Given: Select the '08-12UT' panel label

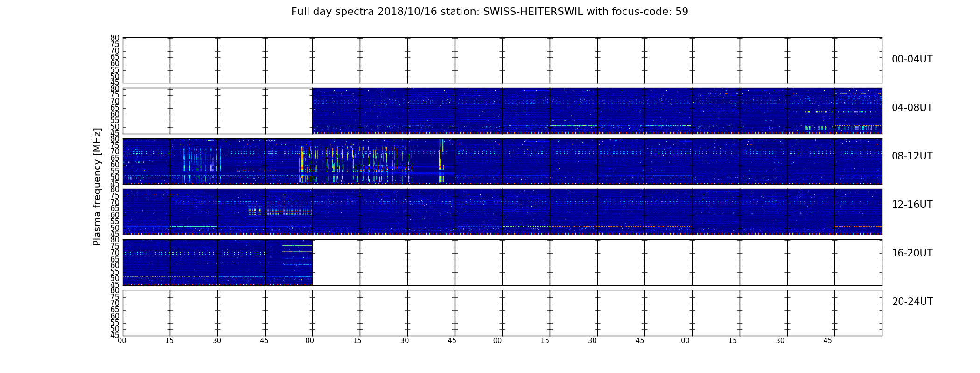Looking at the screenshot, I should (x=912, y=156).
